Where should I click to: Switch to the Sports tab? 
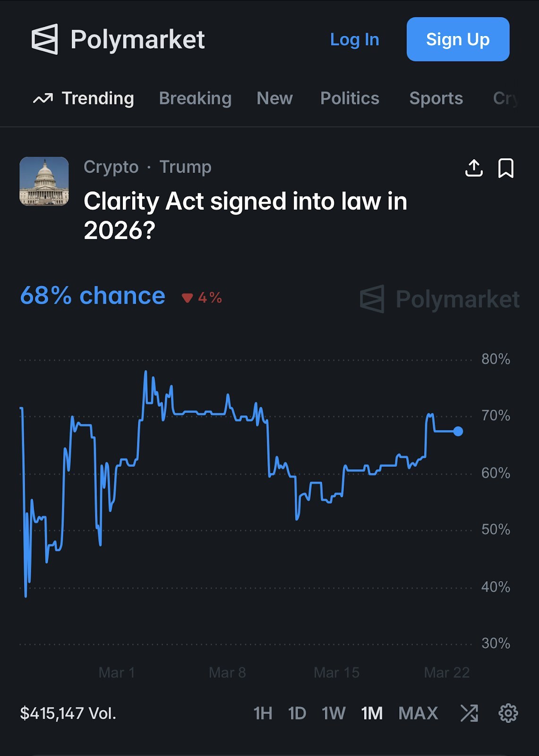click(x=436, y=98)
